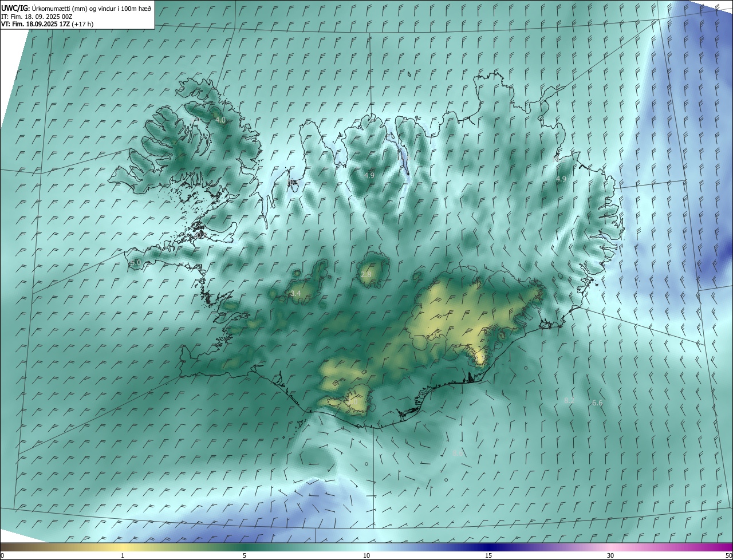Click the 8.2 value label over the sea
The width and height of the screenshot is (733, 560).
click(x=569, y=400)
